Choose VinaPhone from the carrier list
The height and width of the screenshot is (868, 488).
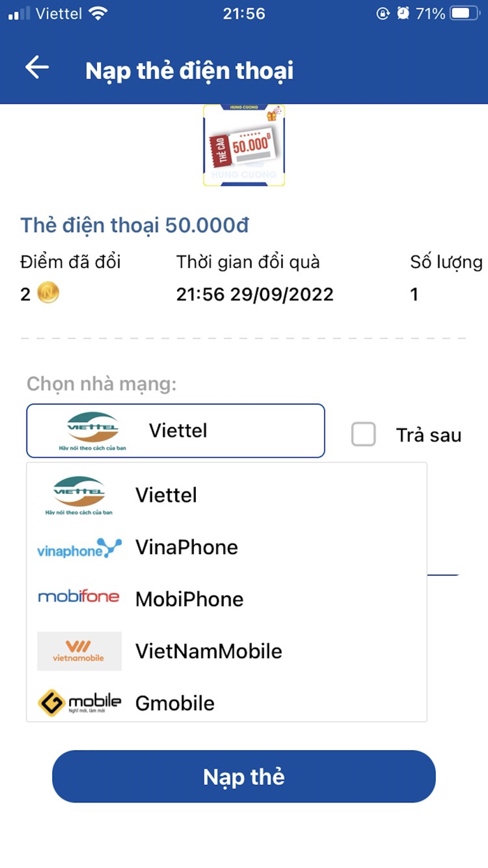tap(186, 547)
